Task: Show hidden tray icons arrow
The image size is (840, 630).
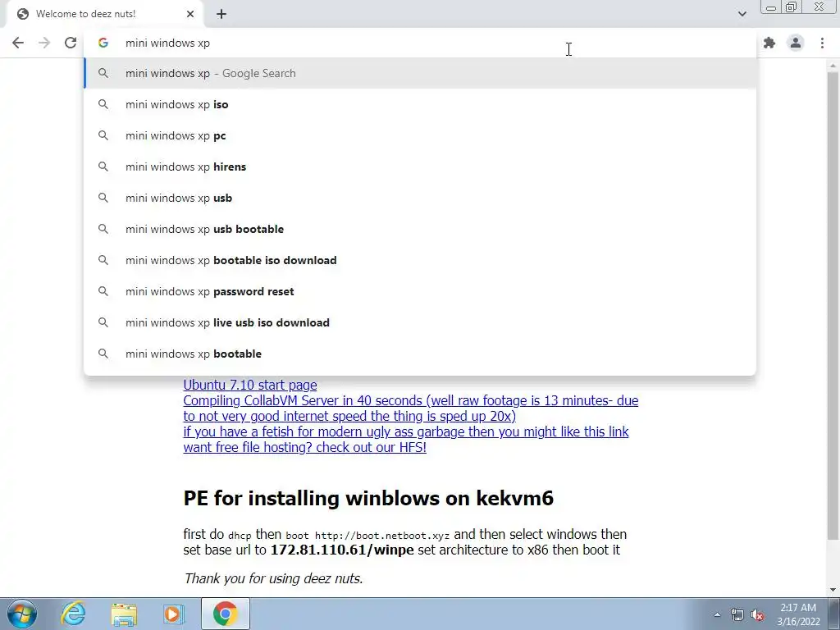Action: (717, 614)
